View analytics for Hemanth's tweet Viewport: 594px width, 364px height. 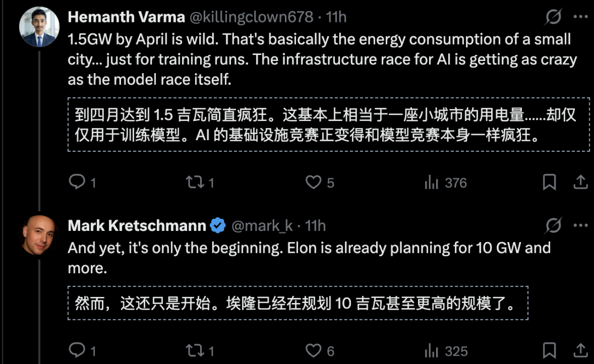click(x=431, y=181)
